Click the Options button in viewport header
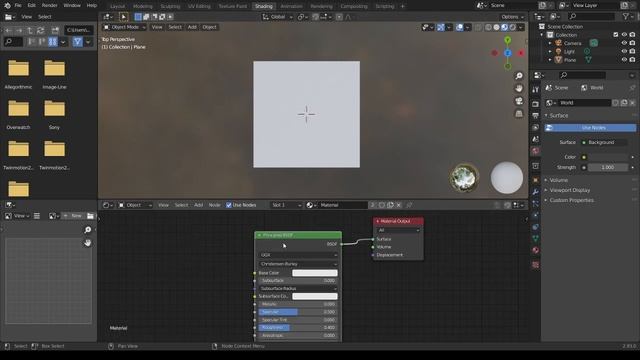The image size is (640, 360). point(513,17)
